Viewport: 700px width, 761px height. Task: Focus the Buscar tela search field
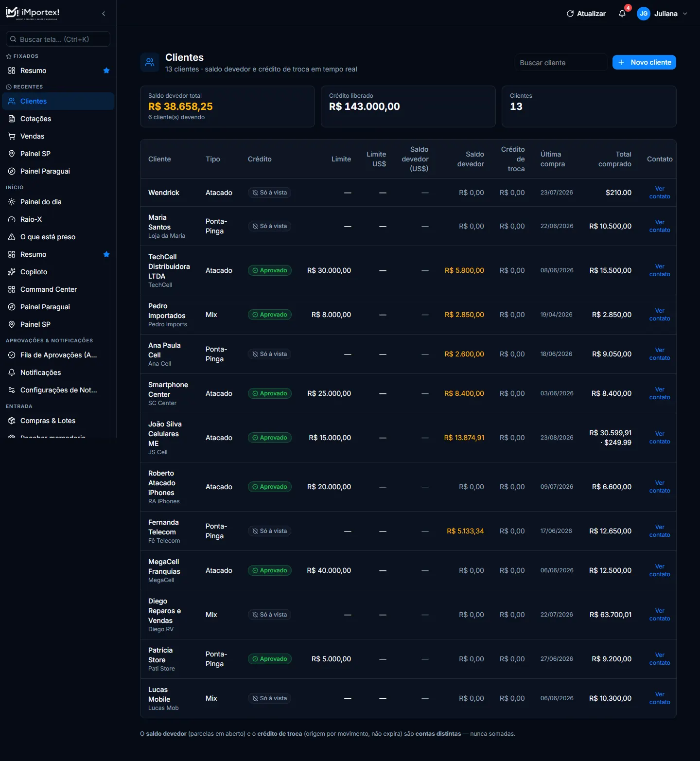pyautogui.click(x=58, y=39)
